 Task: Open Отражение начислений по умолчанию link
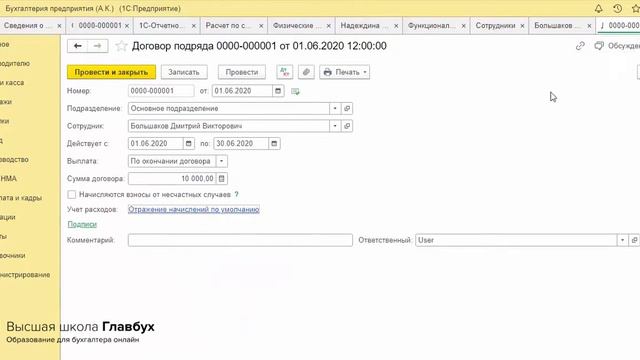(194, 209)
